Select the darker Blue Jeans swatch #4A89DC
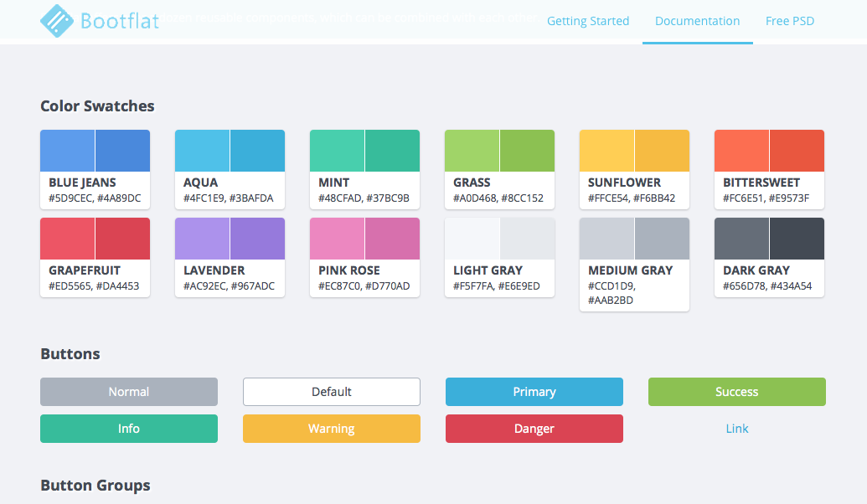 pyautogui.click(x=123, y=151)
